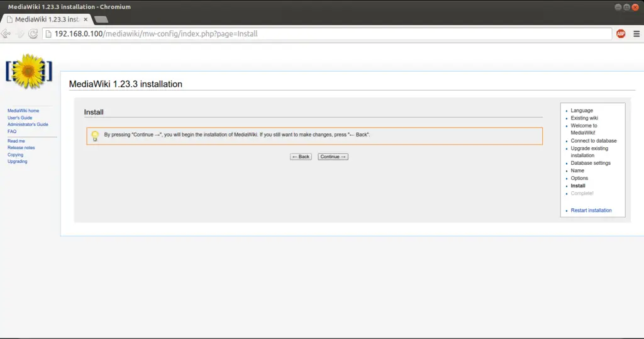
Task: Click the Existing wiki step
Action: tap(584, 118)
